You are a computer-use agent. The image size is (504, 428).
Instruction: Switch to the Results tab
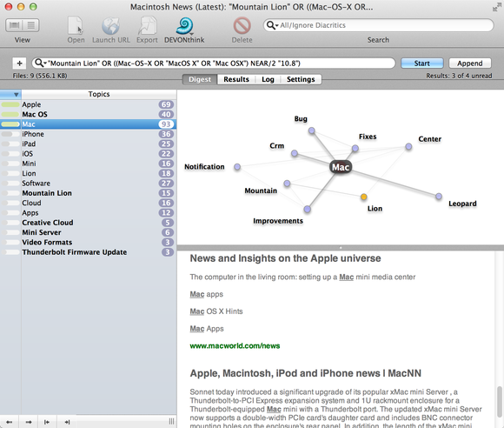(236, 79)
